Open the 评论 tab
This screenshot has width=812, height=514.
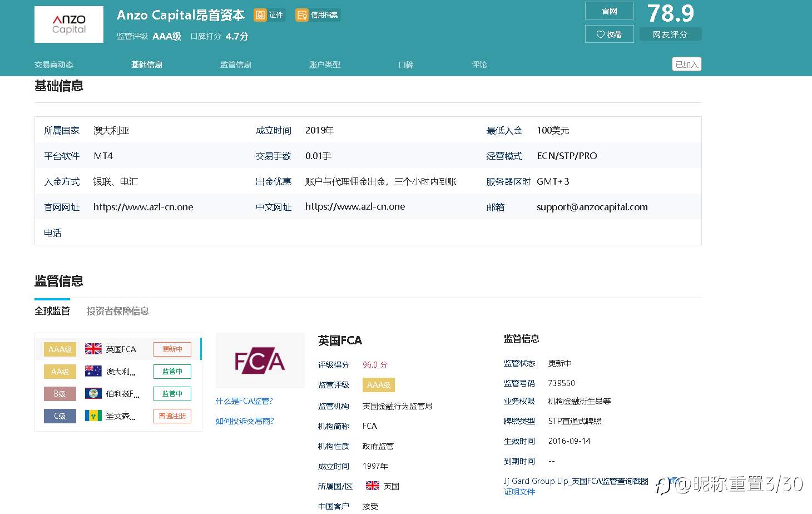click(479, 65)
